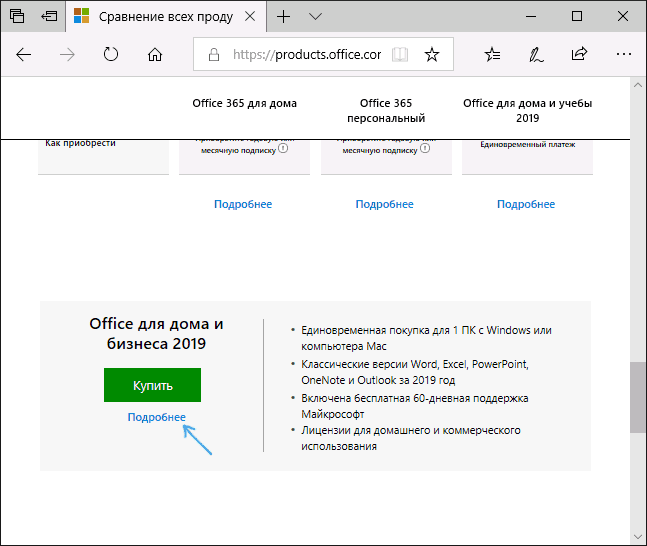Refresh the page
Screen dimensions: 647x546
pyautogui.click(x=111, y=54)
